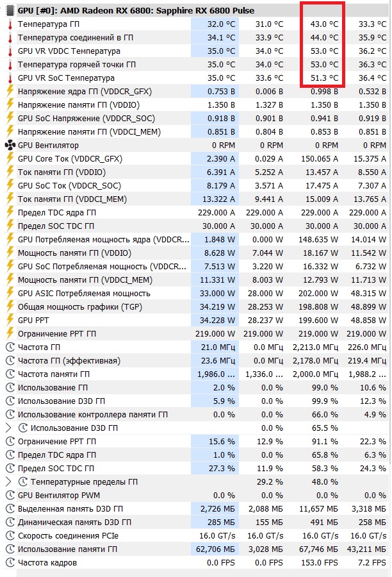392x577 pixels.
Task: Click the thermometer icon beside GPU VR SoC Температура
Action: coord(10,78)
